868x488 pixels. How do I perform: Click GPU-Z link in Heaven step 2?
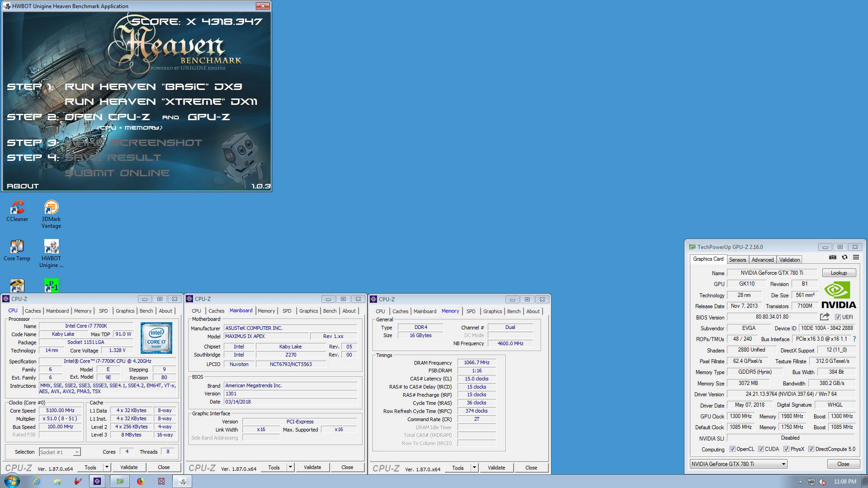coord(209,117)
